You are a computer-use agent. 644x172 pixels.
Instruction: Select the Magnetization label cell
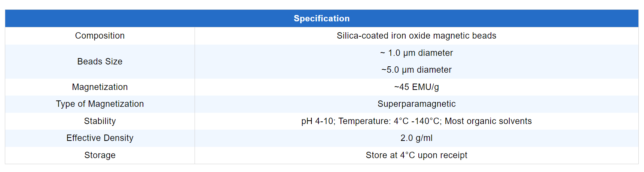(100, 87)
